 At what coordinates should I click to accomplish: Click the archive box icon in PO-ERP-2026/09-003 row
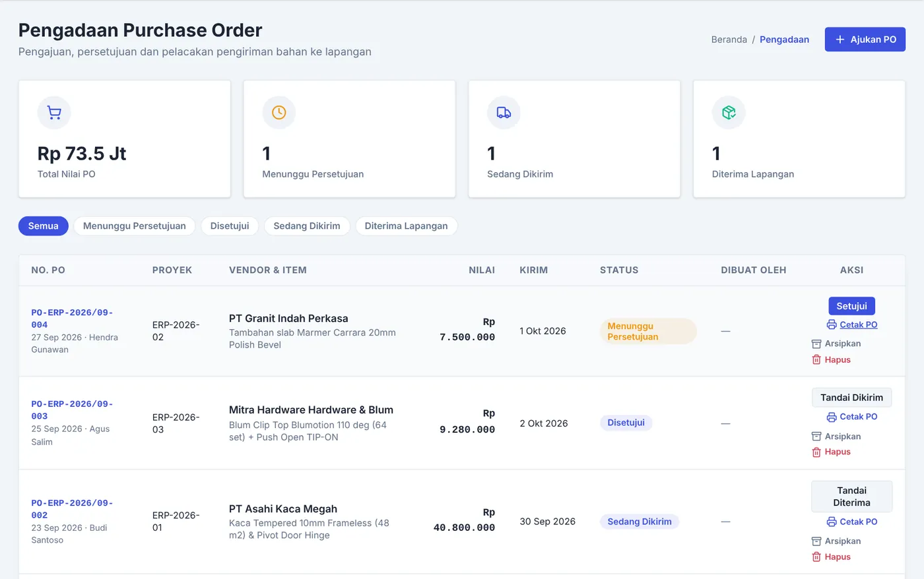pyautogui.click(x=816, y=437)
